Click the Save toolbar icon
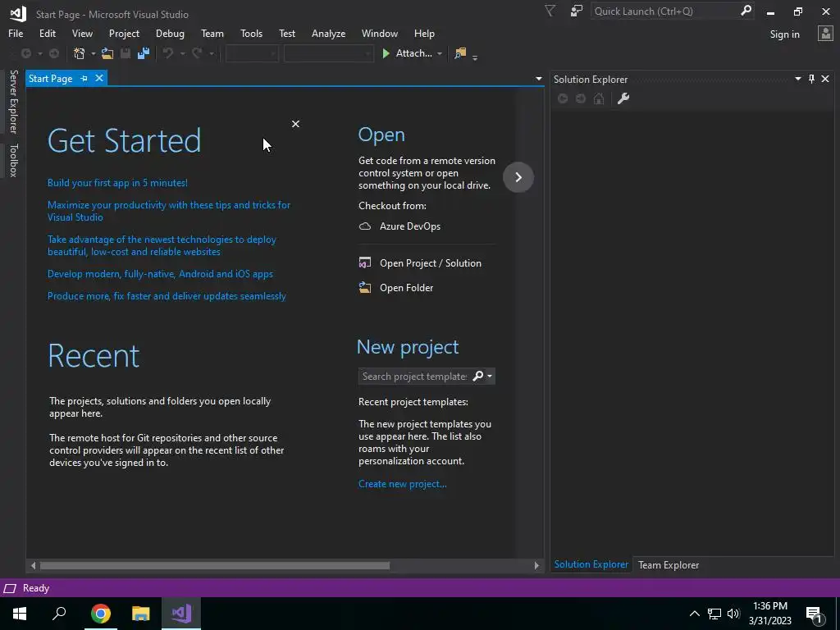 coord(126,53)
